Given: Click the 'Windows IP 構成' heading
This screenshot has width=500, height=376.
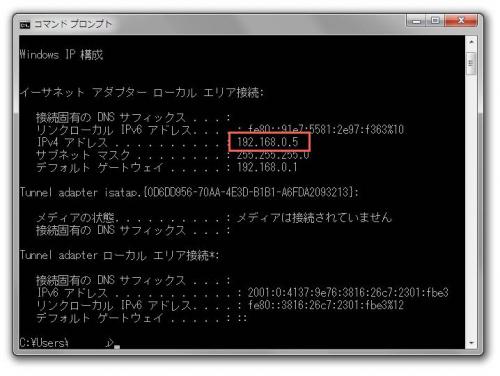Looking at the screenshot, I should (x=61, y=54).
